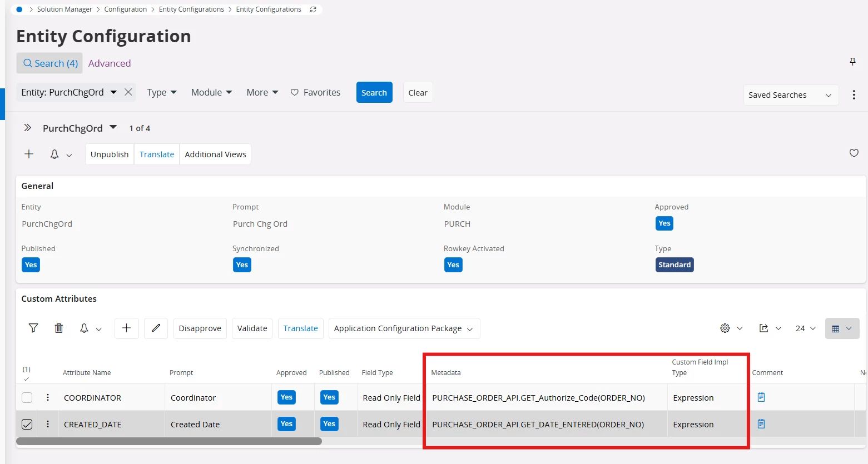Open comment icon for CREATED_DATE row
Screen dimensions: 868x464
(761, 424)
